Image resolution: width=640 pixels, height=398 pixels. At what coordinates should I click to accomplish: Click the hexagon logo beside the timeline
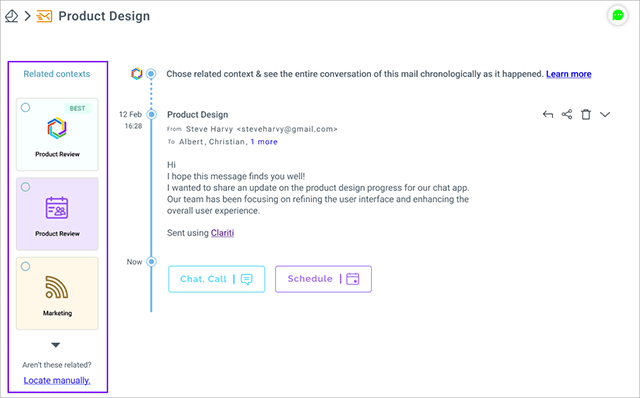(137, 74)
